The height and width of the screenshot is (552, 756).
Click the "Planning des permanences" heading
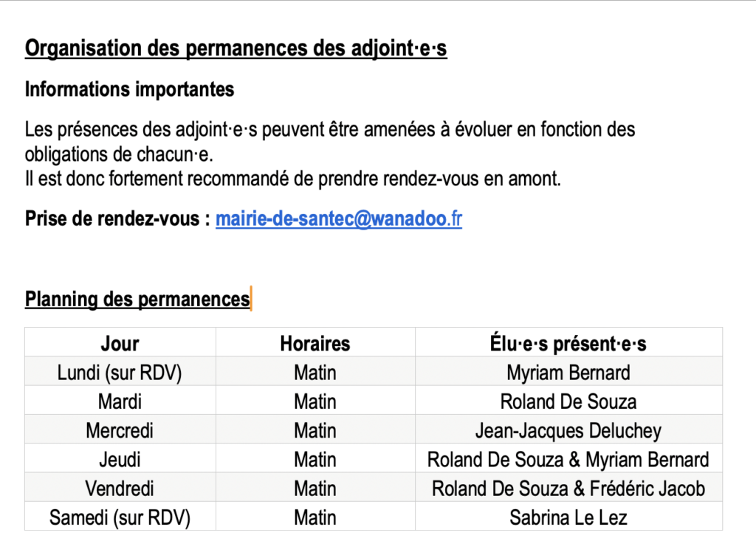click(137, 300)
